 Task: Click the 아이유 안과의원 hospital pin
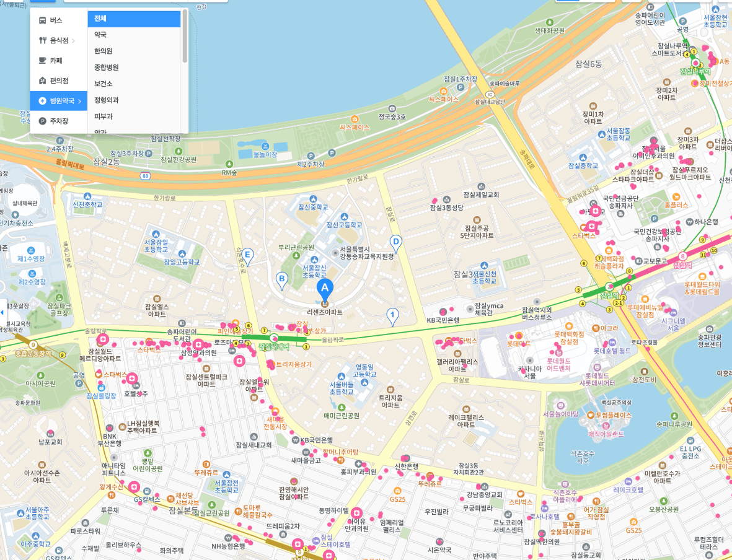click(356, 512)
